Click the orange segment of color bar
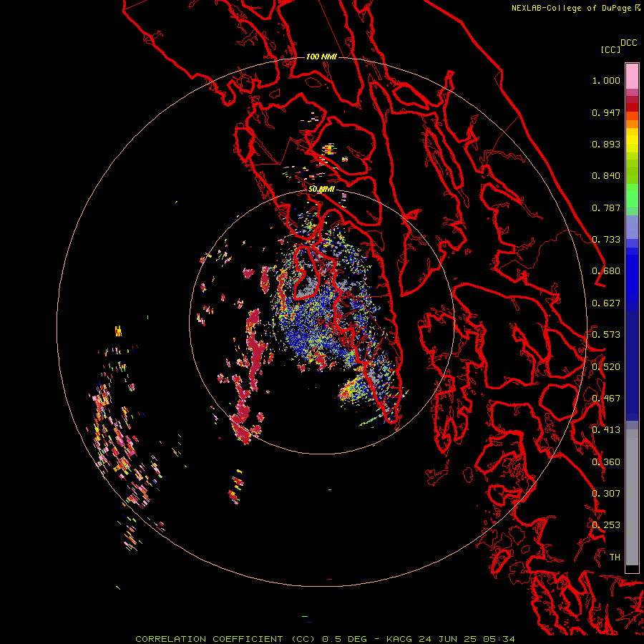The height and width of the screenshot is (644, 644). point(632,120)
